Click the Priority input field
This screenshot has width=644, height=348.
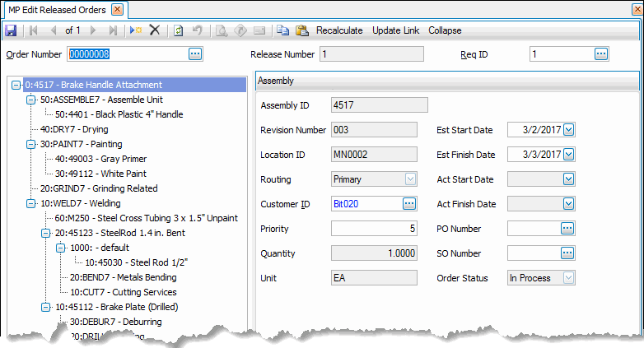click(374, 229)
